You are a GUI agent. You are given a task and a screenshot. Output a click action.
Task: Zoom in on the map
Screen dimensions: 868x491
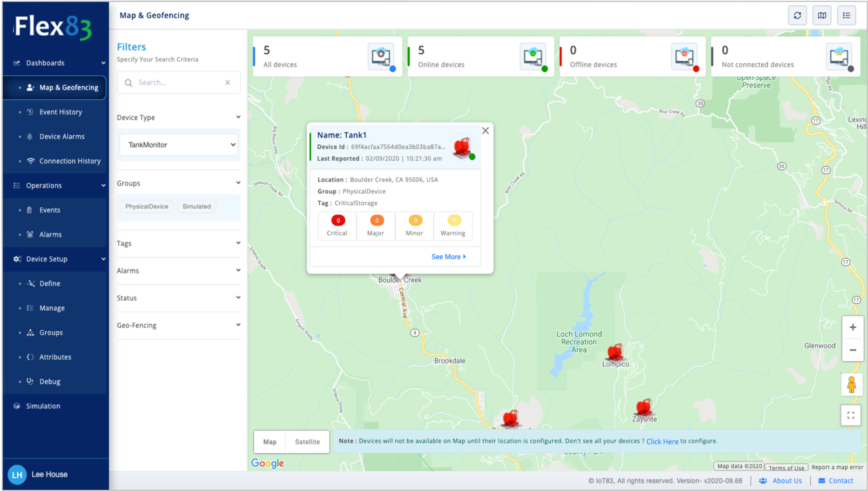tap(853, 327)
